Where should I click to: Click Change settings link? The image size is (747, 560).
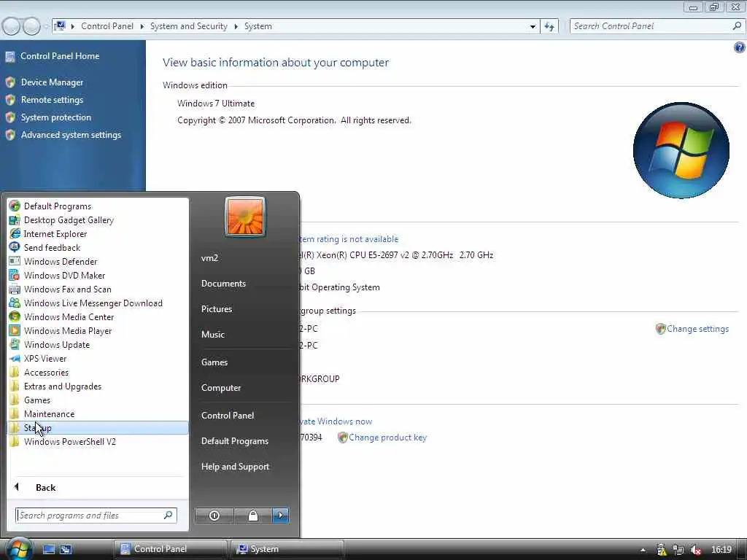[x=697, y=329]
